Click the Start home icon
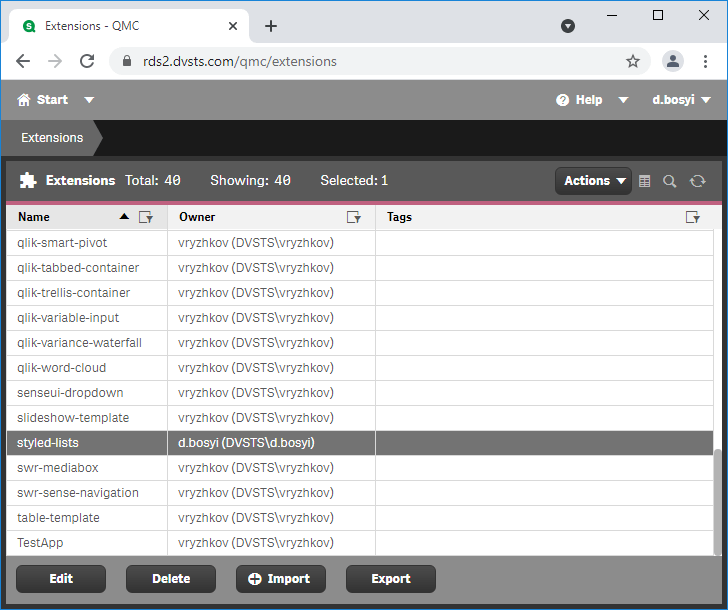This screenshot has height=610, width=728. click(x=24, y=99)
